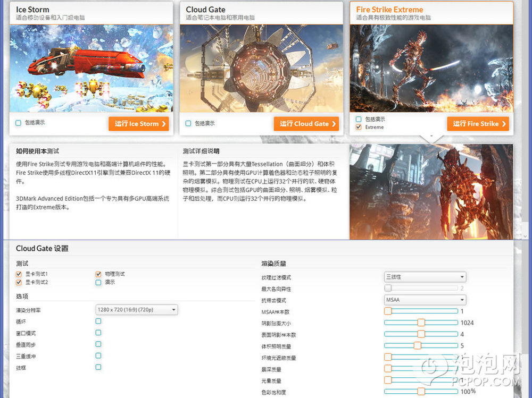Click the 测试 section heading
532x398 pixels.
tap(22, 264)
